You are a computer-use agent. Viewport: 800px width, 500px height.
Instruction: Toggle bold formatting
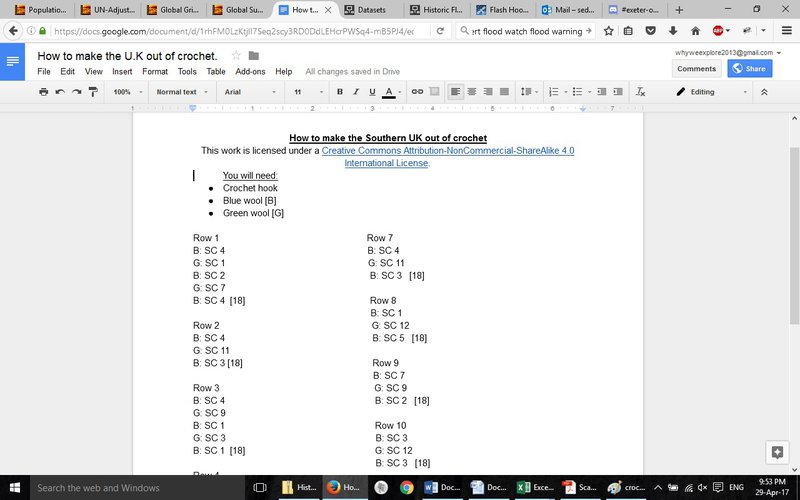(x=340, y=92)
